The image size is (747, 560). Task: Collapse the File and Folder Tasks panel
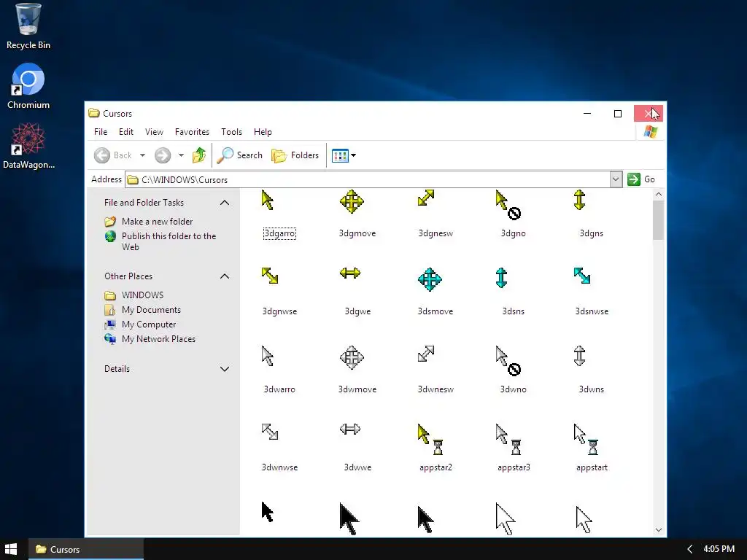click(225, 203)
